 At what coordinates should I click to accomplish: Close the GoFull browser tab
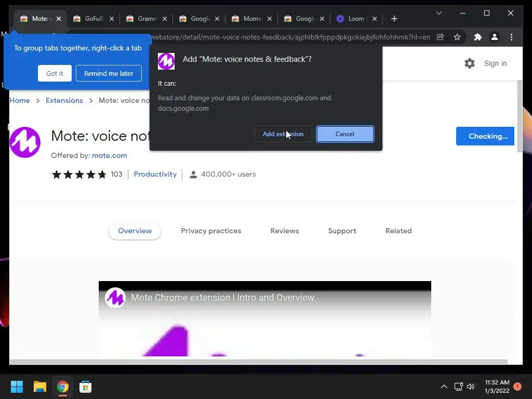coord(112,19)
